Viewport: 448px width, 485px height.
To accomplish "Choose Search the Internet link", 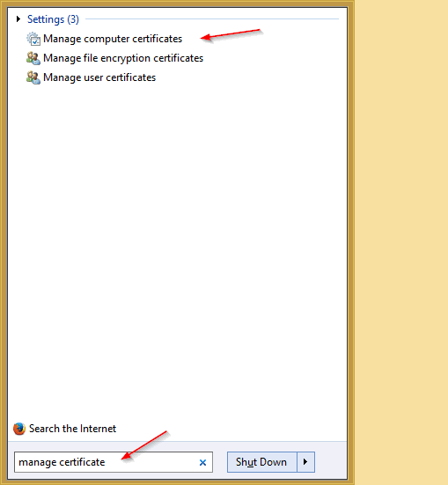I will tap(72, 429).
